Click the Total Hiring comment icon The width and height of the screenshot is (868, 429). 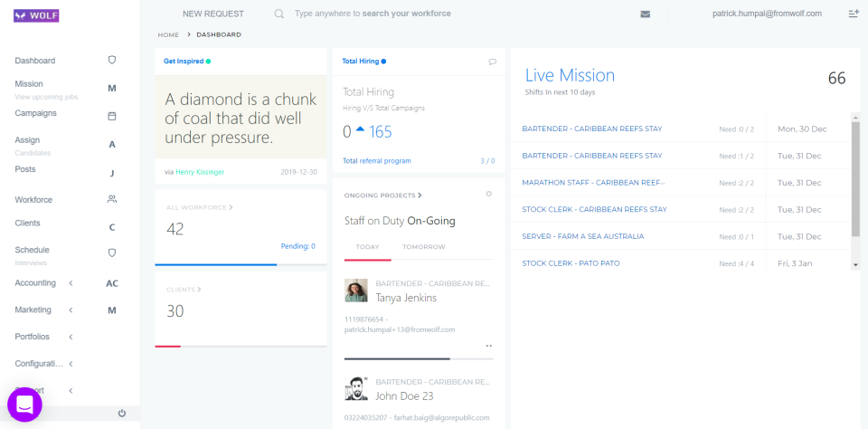(x=492, y=62)
